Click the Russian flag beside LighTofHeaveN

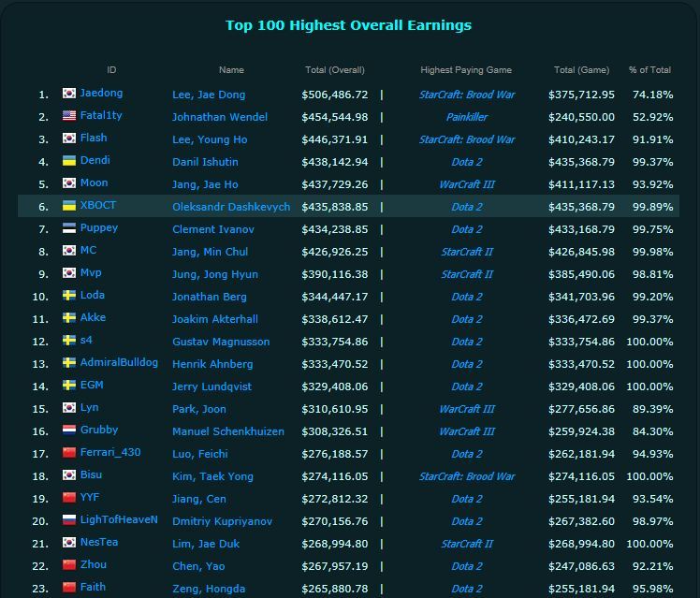(69, 520)
